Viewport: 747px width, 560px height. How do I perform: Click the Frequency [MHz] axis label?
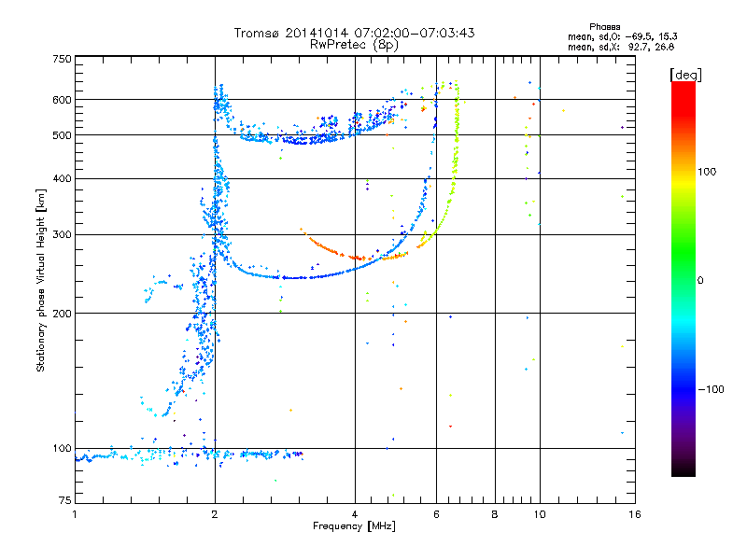click(354, 526)
